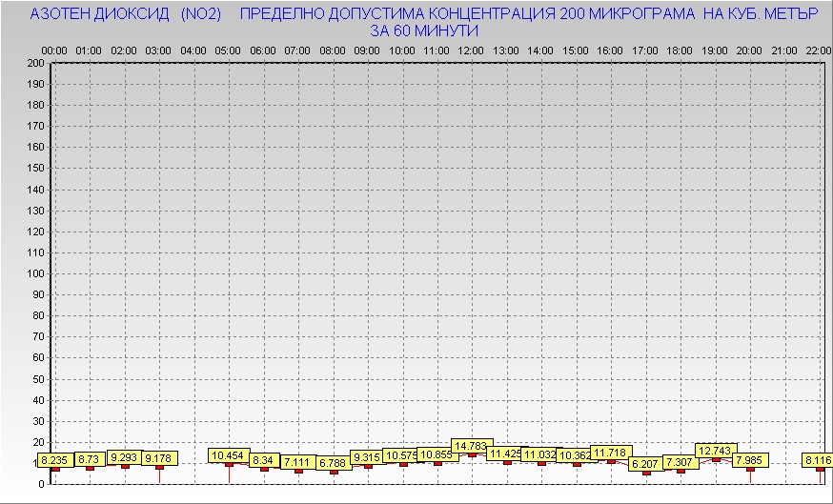Click the 8.116 data label
This screenshot has width=833, height=504.
(x=818, y=460)
